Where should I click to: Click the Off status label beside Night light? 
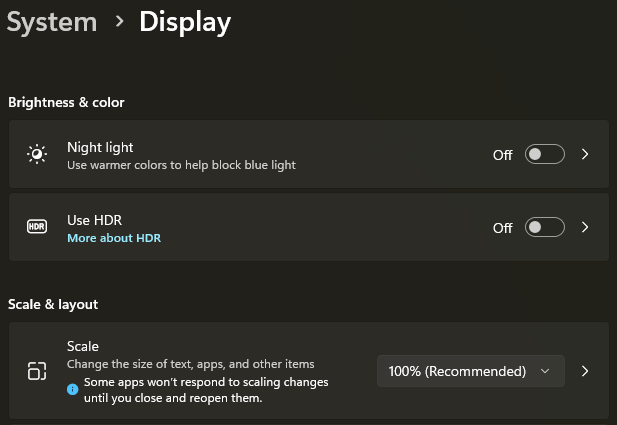pos(502,155)
